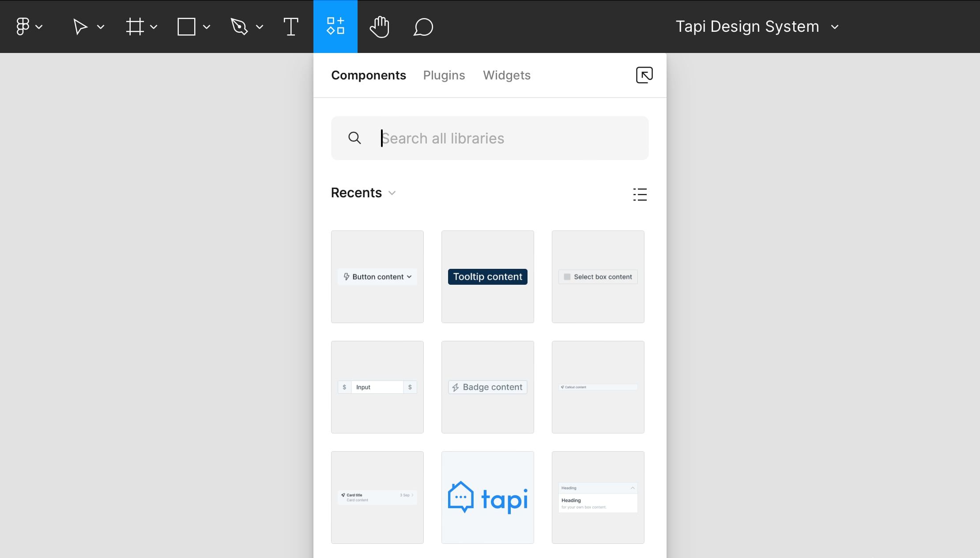The height and width of the screenshot is (558, 980).
Task: Click the Search all libraries field
Action: pyautogui.click(x=489, y=138)
